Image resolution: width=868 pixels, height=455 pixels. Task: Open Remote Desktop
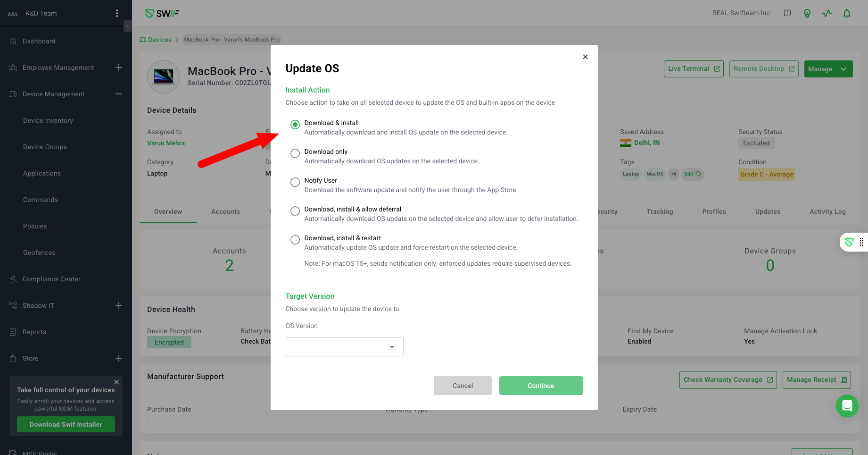pyautogui.click(x=764, y=69)
